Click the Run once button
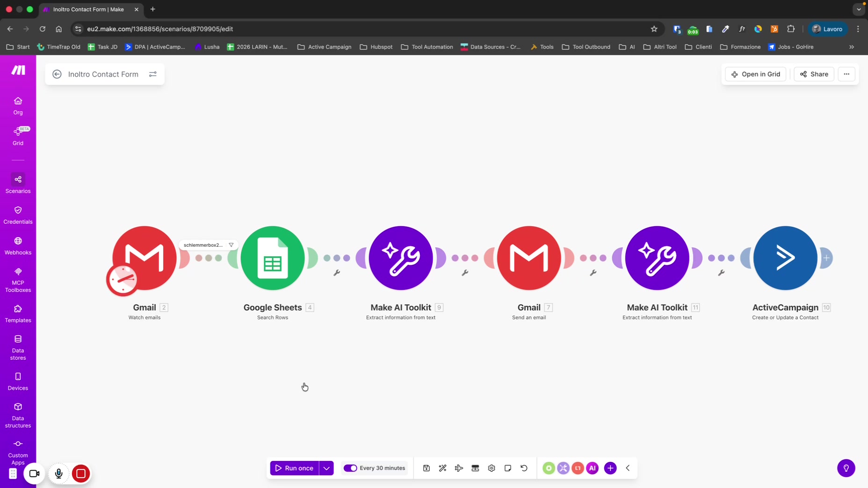The image size is (868, 488). tap(294, 468)
